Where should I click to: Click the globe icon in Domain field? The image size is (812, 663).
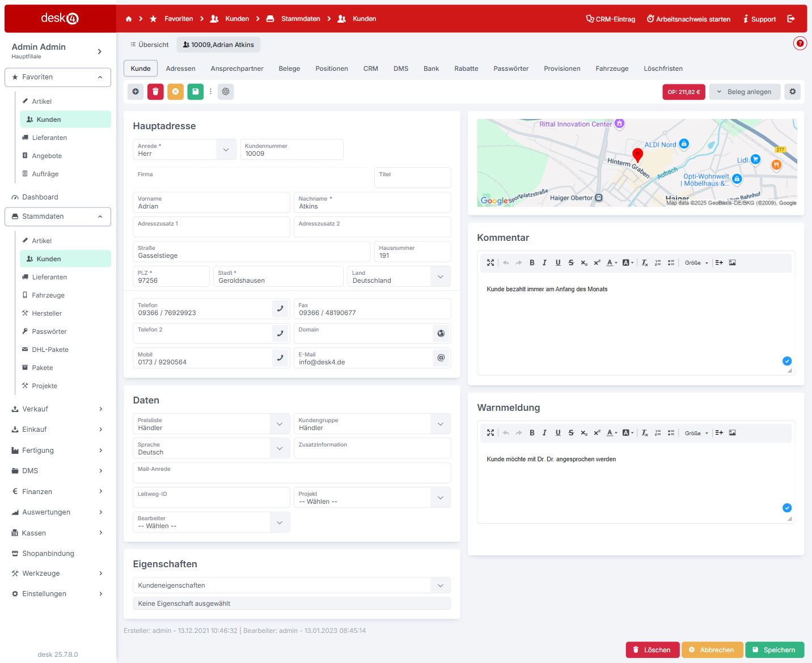click(441, 334)
